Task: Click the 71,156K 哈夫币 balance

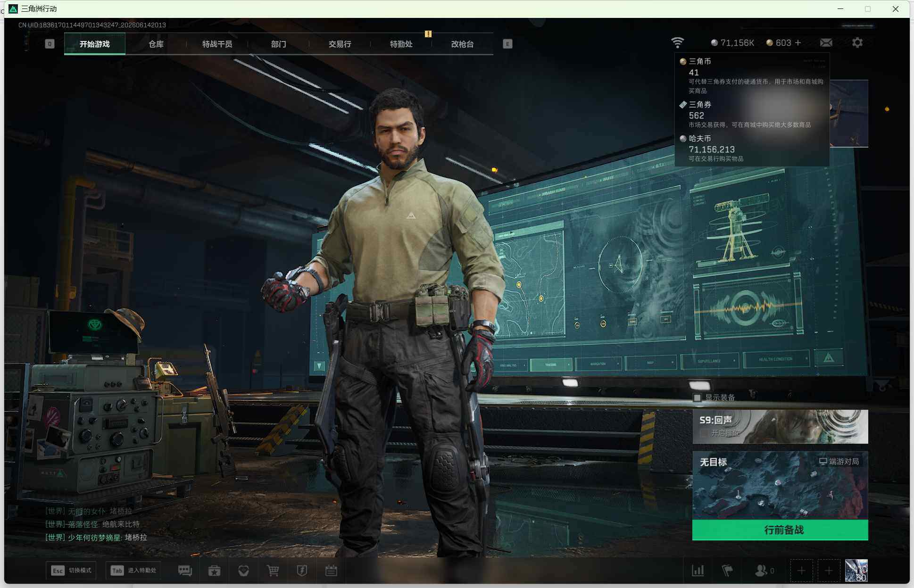Action: click(732, 43)
